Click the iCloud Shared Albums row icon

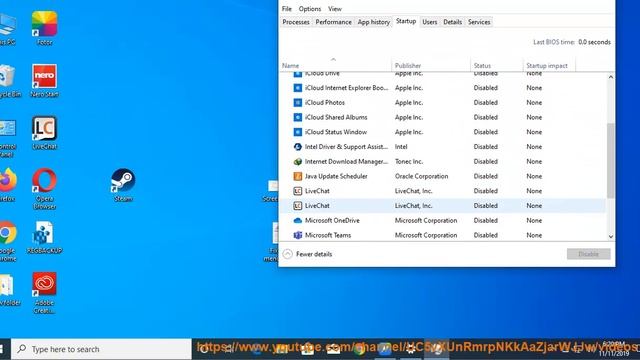click(298, 117)
